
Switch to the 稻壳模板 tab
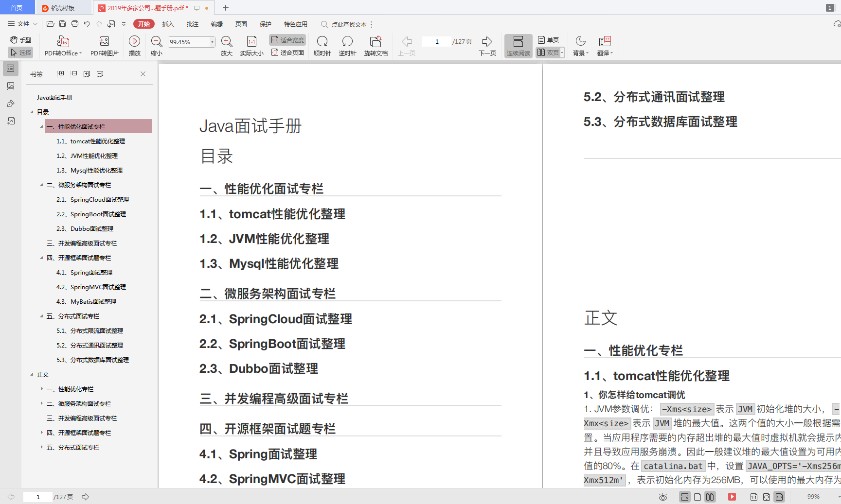click(63, 8)
